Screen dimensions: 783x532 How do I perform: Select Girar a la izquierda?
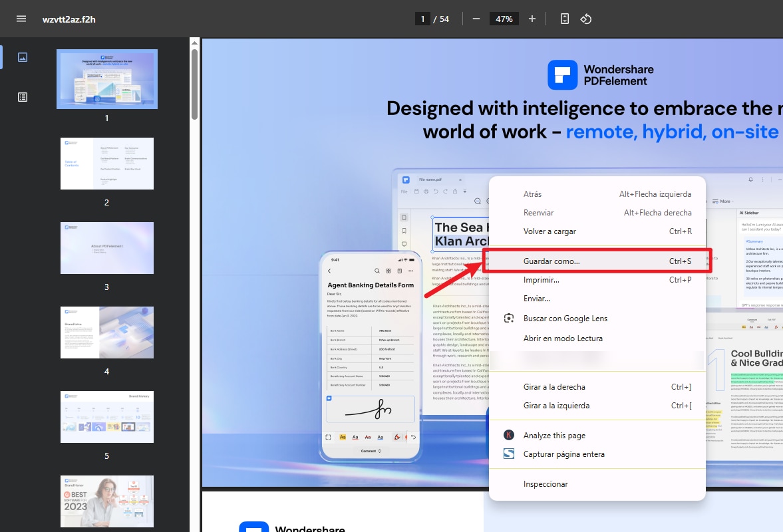597,405
